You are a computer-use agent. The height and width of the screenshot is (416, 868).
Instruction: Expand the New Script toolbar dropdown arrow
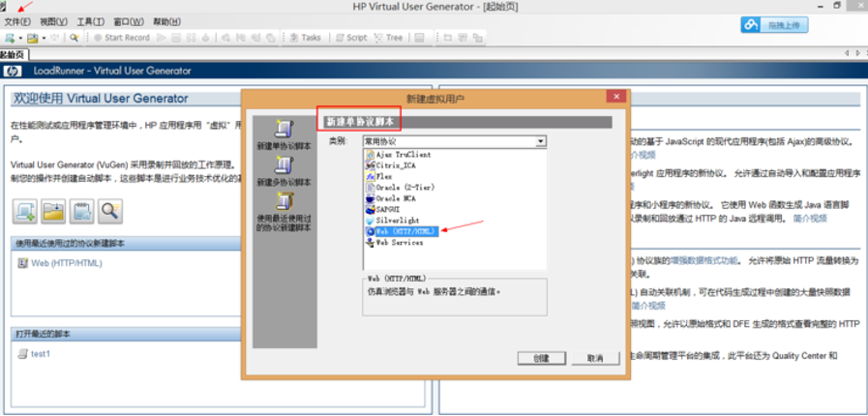pyautogui.click(x=20, y=38)
